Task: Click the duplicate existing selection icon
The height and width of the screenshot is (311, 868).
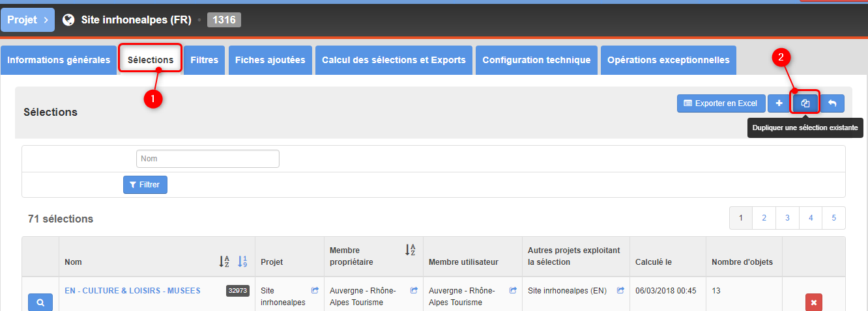Action: coord(805,103)
